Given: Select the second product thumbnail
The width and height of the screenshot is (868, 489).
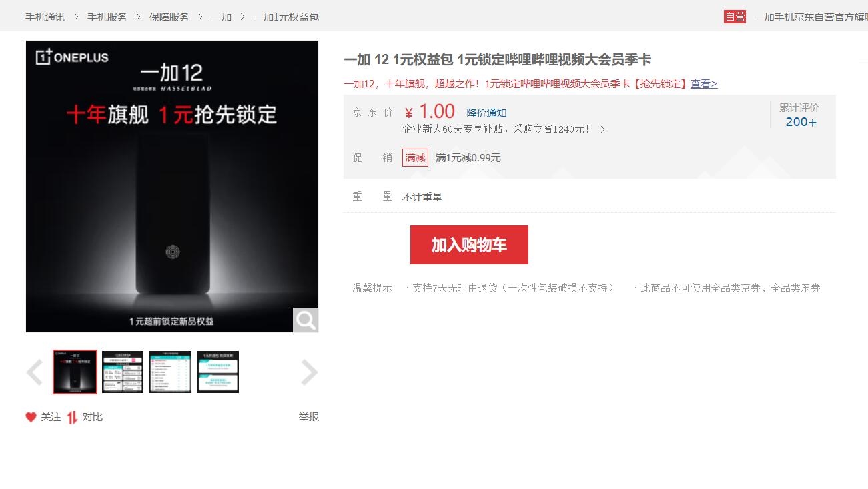Looking at the screenshot, I should point(123,372).
